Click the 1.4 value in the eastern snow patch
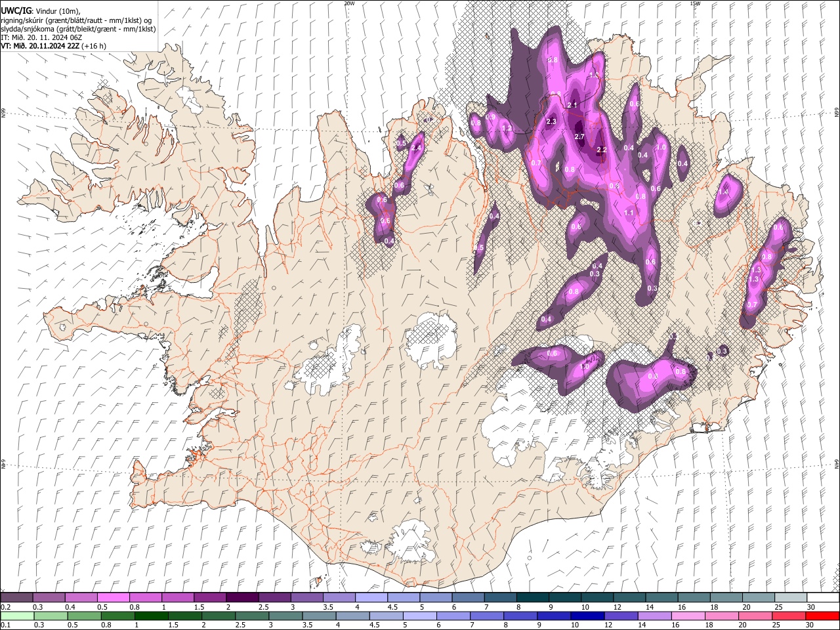The height and width of the screenshot is (630, 840). point(724,193)
